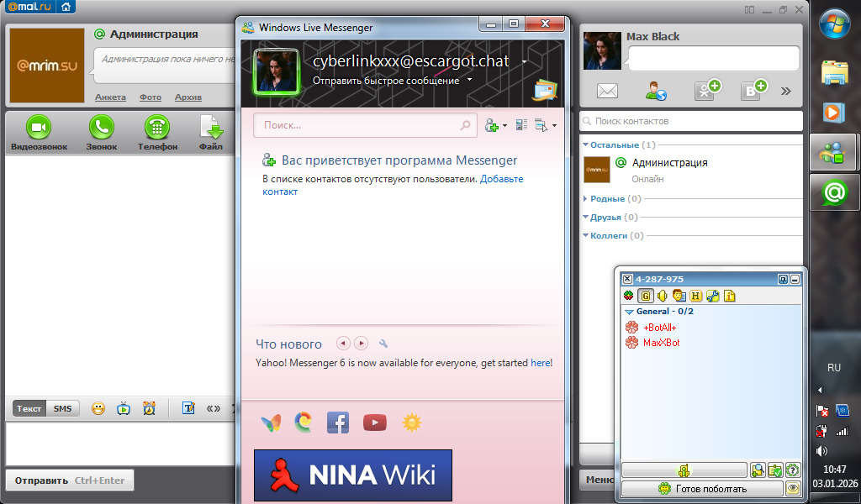Show previous Что нового item

coord(343,344)
